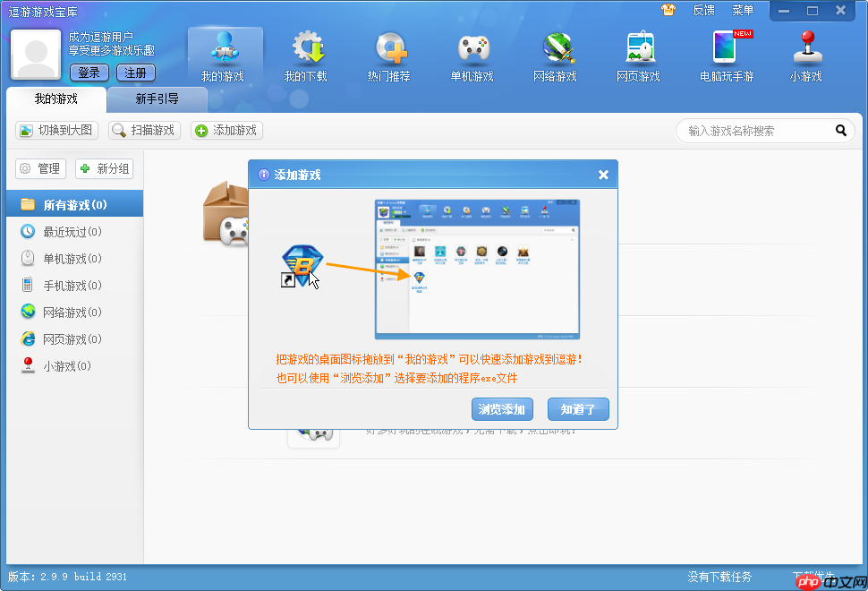Viewport: 868px width, 591px height.
Task: Select the 网页游戏 web games icon
Action: click(x=638, y=57)
